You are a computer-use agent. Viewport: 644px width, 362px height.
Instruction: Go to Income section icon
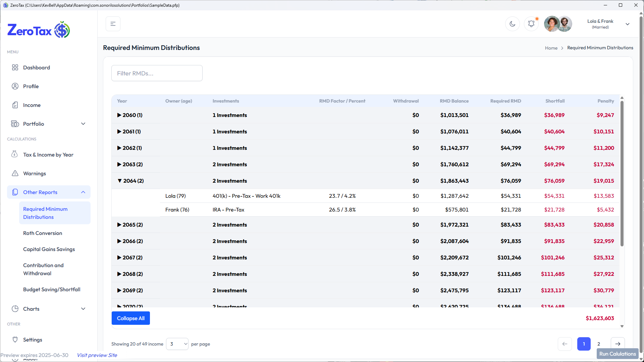(x=15, y=105)
